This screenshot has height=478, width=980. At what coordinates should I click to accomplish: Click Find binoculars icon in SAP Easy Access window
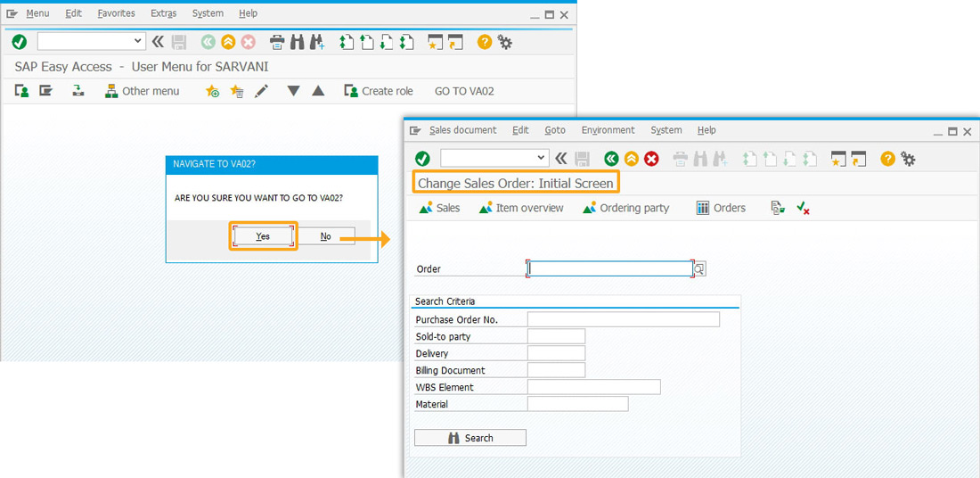point(298,43)
